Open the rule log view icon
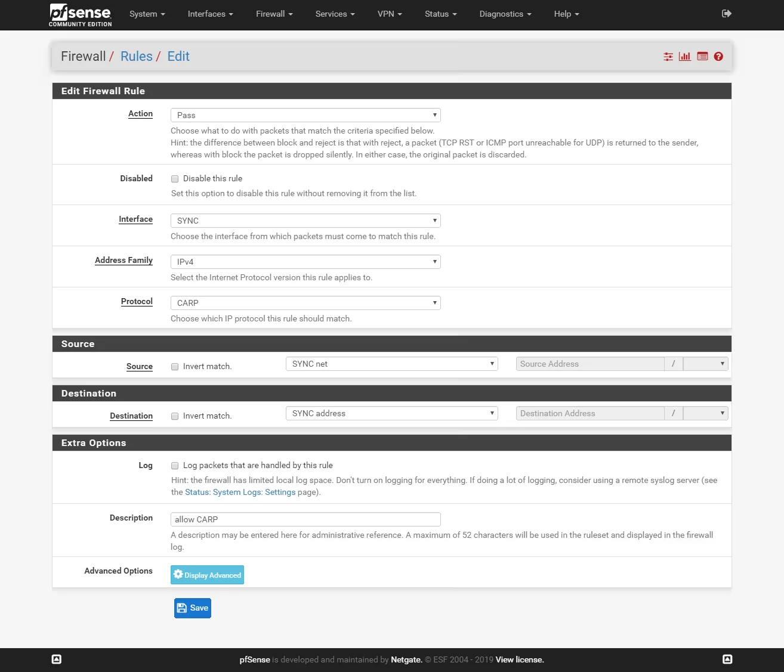 (x=702, y=56)
